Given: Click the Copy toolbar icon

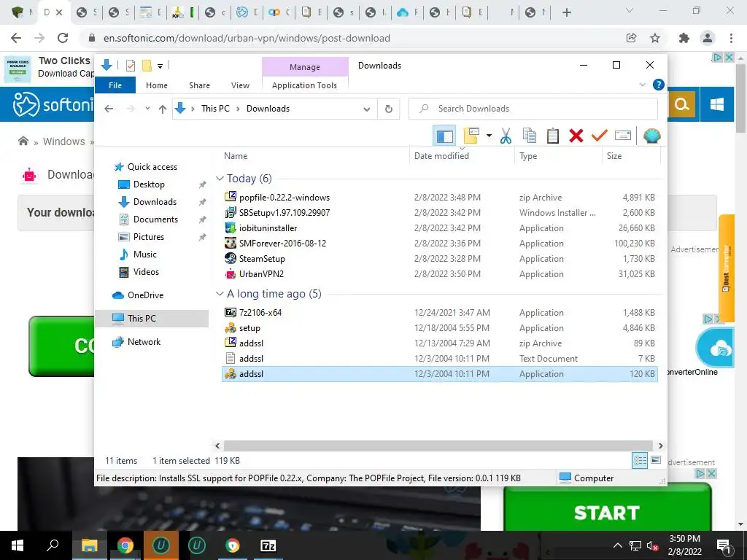Looking at the screenshot, I should pos(530,136).
